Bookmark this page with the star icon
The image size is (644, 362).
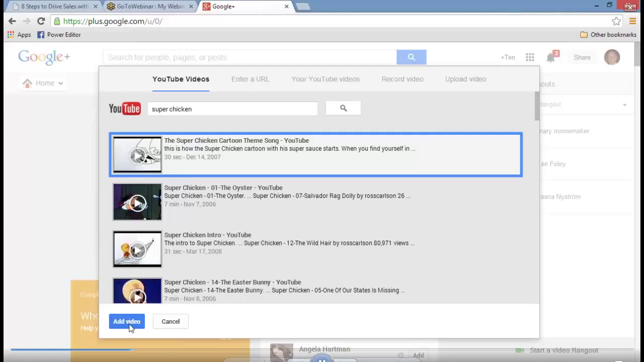point(616,21)
